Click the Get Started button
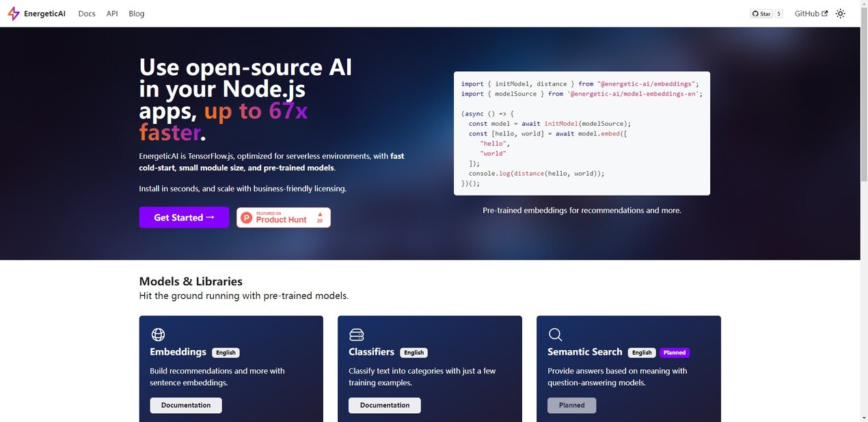Screen dimensions: 868x422 184,217
